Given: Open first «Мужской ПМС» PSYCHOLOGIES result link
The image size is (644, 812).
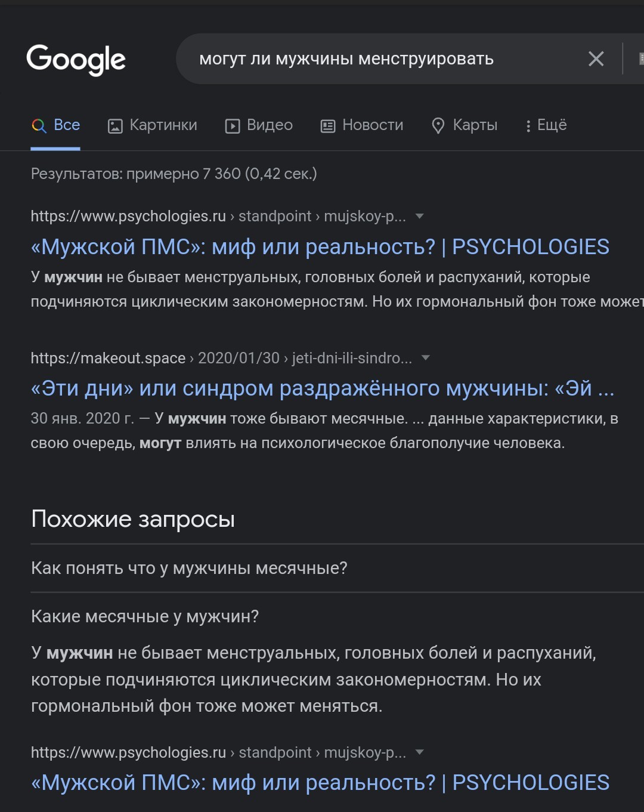Looking at the screenshot, I should click(320, 246).
